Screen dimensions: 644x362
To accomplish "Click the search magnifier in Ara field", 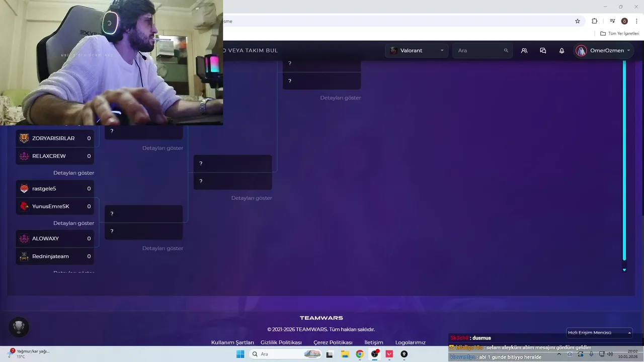I will [506, 50].
